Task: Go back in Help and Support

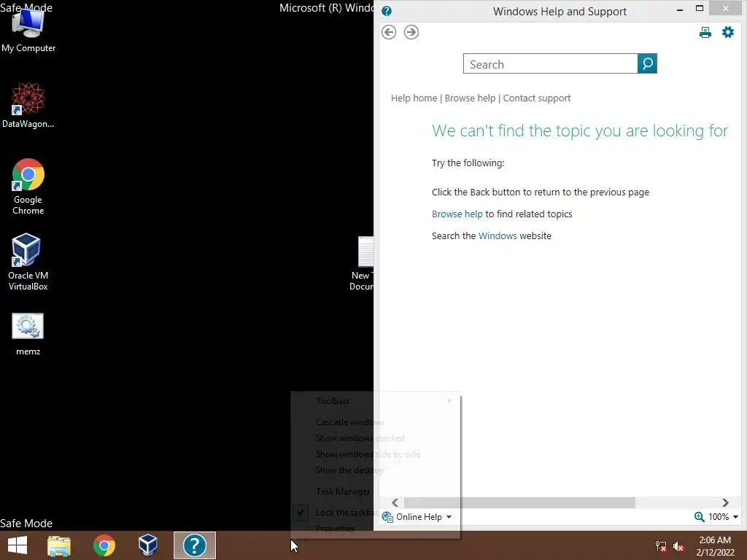Action: 389,32
